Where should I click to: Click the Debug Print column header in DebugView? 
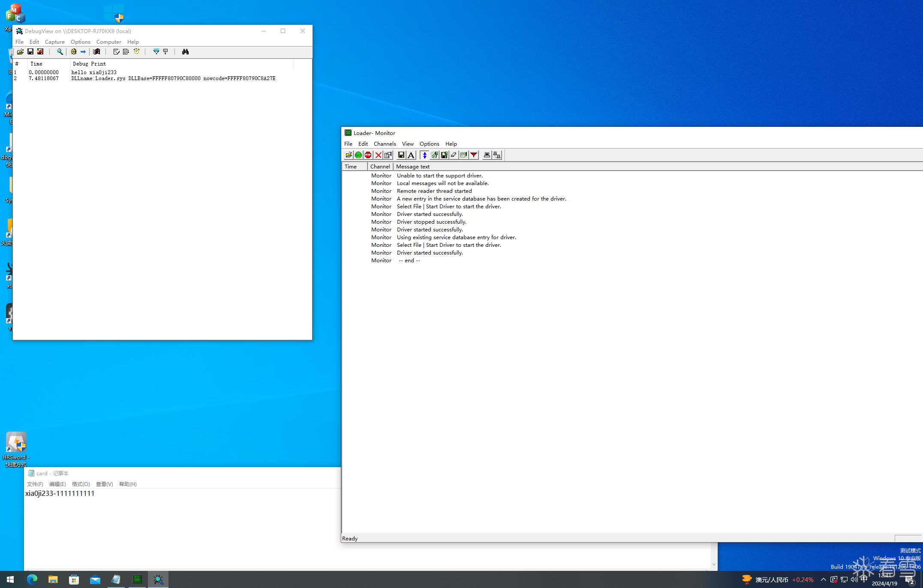coord(182,64)
